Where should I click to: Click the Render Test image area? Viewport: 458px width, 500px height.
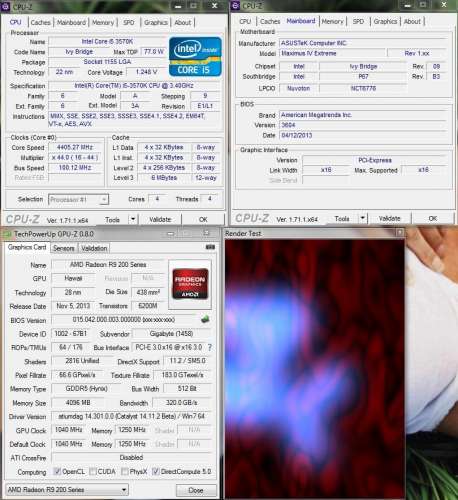click(x=315, y=369)
